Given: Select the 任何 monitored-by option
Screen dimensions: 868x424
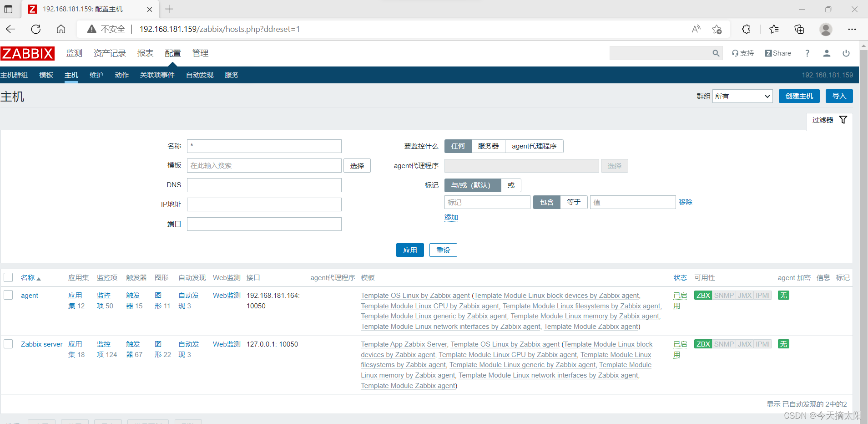Looking at the screenshot, I should (x=458, y=146).
